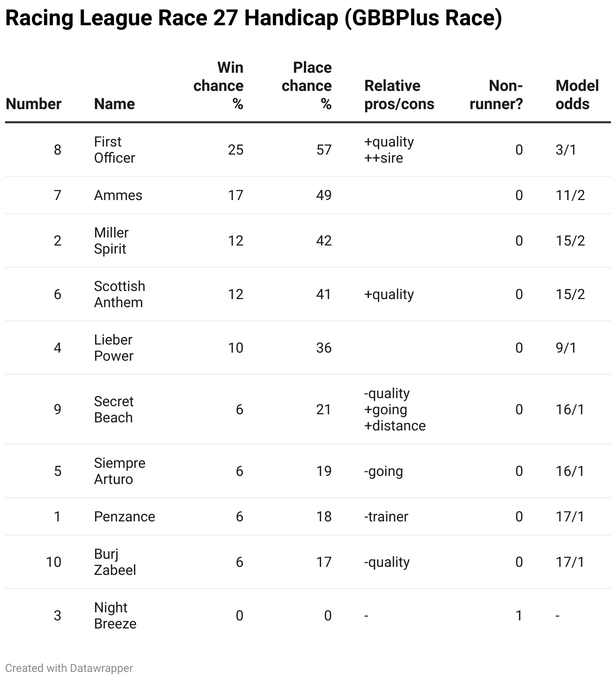The height and width of the screenshot is (680, 616).
Task: Click Penzance's -trainer note
Action: point(386,516)
